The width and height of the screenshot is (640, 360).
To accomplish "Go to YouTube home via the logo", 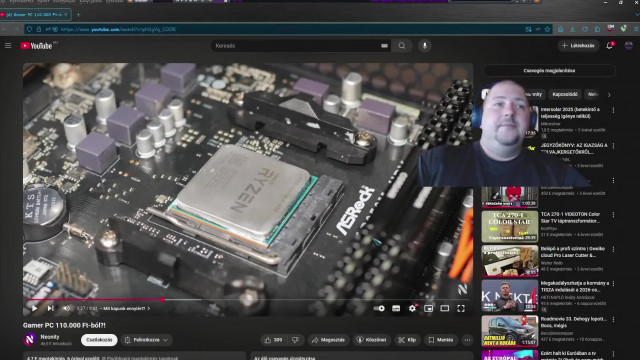I will 36,46.
